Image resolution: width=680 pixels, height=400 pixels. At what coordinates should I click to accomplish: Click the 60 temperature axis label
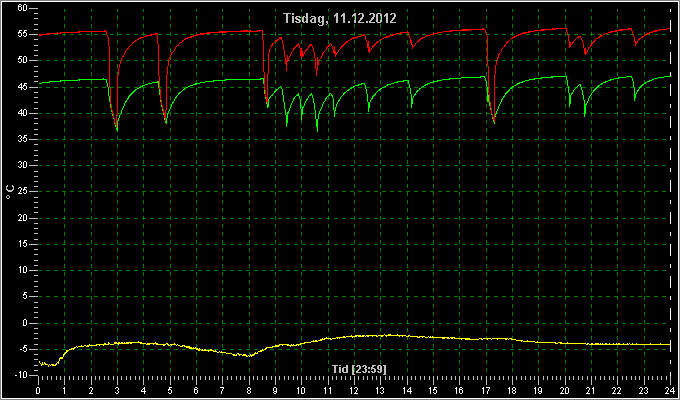pos(23,8)
